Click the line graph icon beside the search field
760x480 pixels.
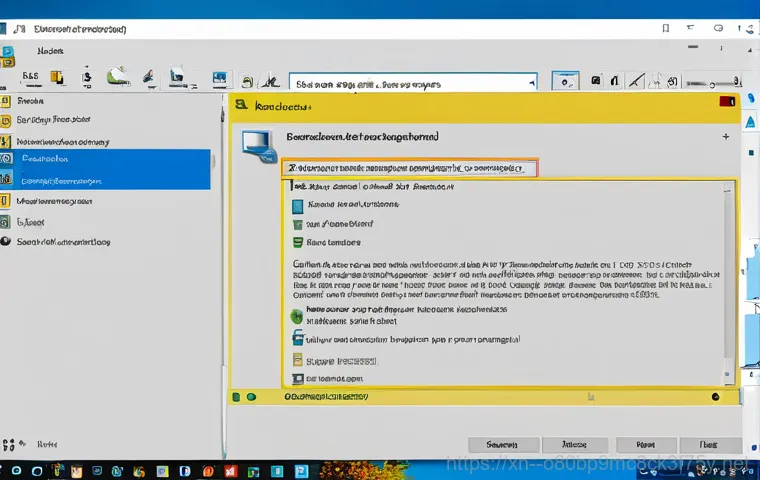point(270,81)
